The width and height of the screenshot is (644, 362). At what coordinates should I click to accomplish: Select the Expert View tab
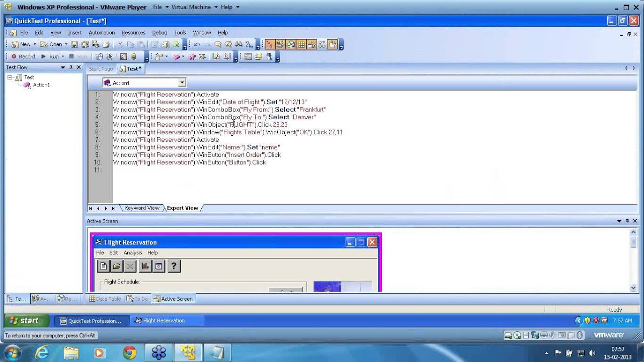[x=182, y=208]
